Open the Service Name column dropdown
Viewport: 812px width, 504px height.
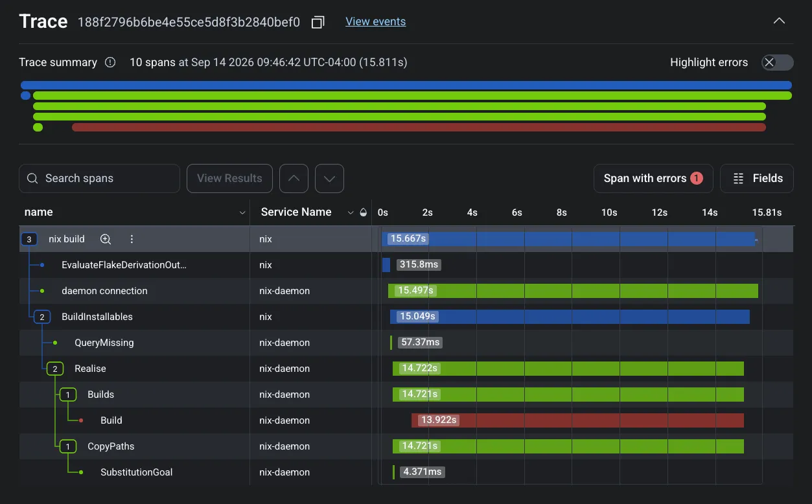351,212
